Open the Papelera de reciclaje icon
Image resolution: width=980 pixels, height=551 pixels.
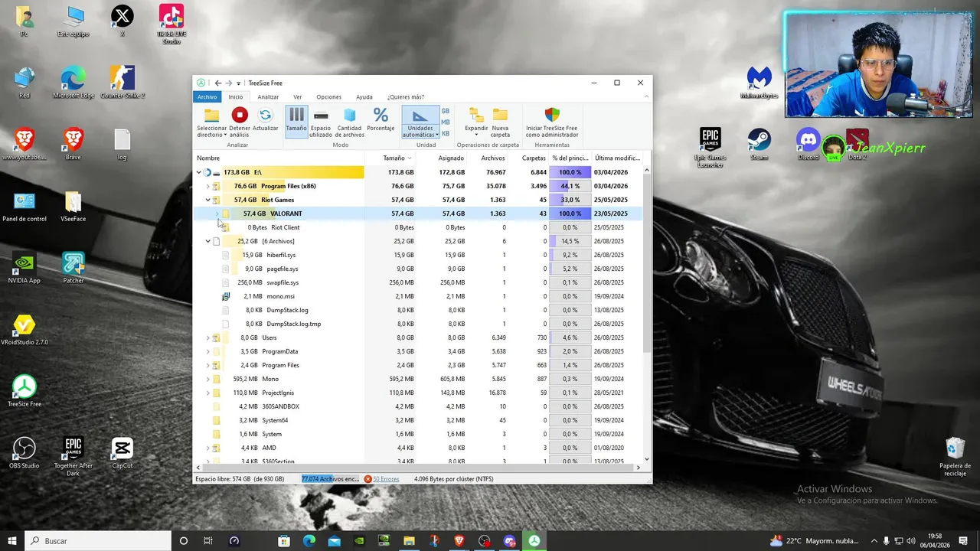[955, 456]
